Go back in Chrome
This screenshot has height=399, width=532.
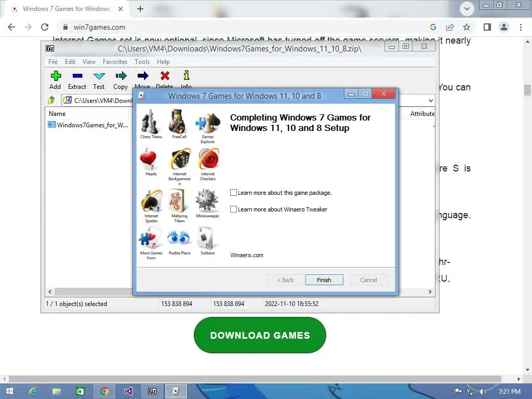[11, 27]
